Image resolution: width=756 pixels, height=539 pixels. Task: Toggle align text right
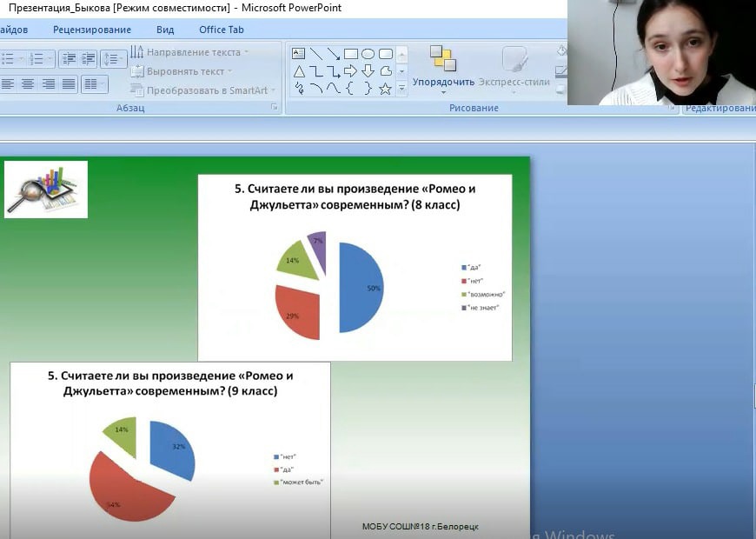(48, 84)
